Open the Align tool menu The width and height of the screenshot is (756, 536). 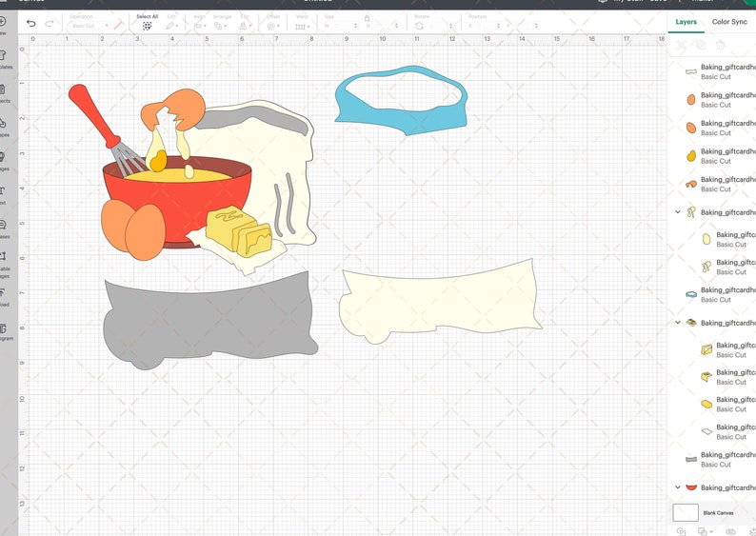click(x=198, y=26)
